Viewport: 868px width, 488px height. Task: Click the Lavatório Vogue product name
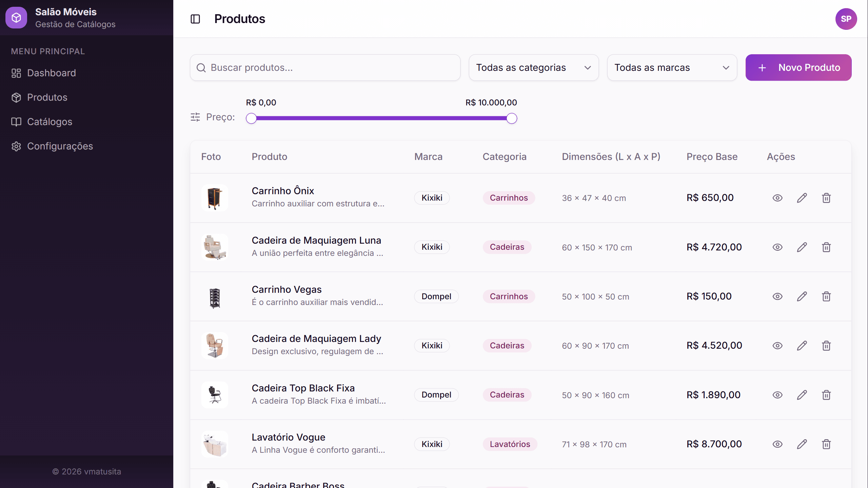point(288,437)
